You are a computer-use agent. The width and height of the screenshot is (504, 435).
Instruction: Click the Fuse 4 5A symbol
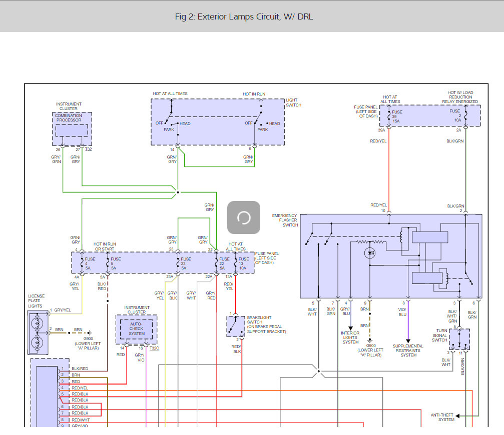tap(80, 262)
